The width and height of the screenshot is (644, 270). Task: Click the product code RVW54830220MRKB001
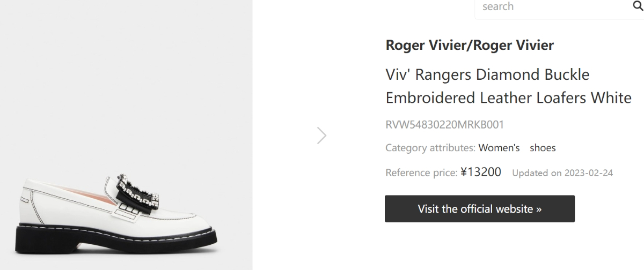pos(445,125)
